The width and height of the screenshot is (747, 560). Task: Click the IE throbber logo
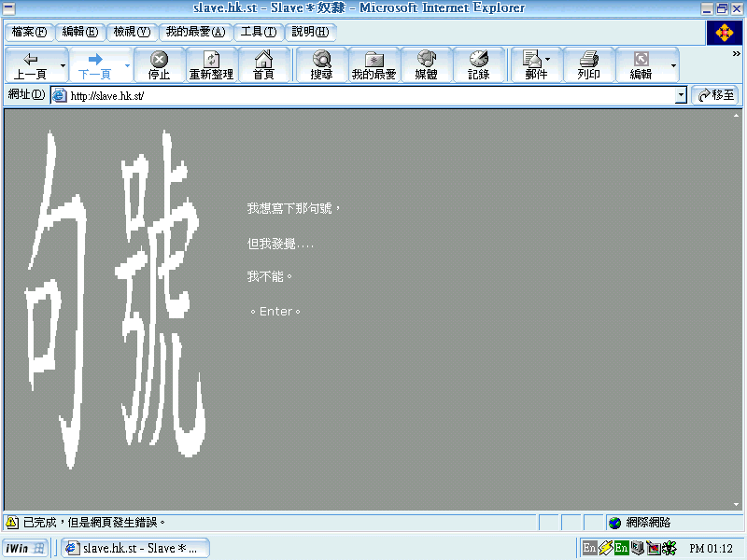coord(725,33)
